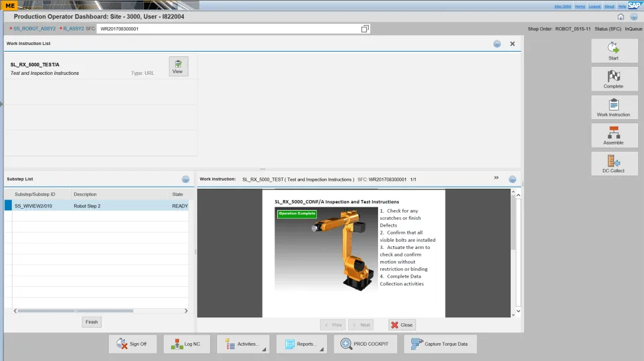
Task: Open Work Instruction from right panel
Action: click(x=613, y=108)
